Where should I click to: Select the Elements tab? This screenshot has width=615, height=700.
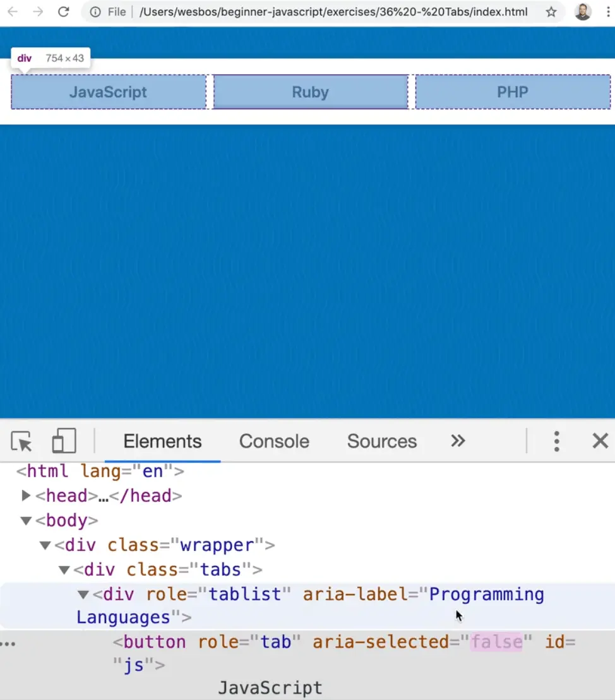point(162,441)
